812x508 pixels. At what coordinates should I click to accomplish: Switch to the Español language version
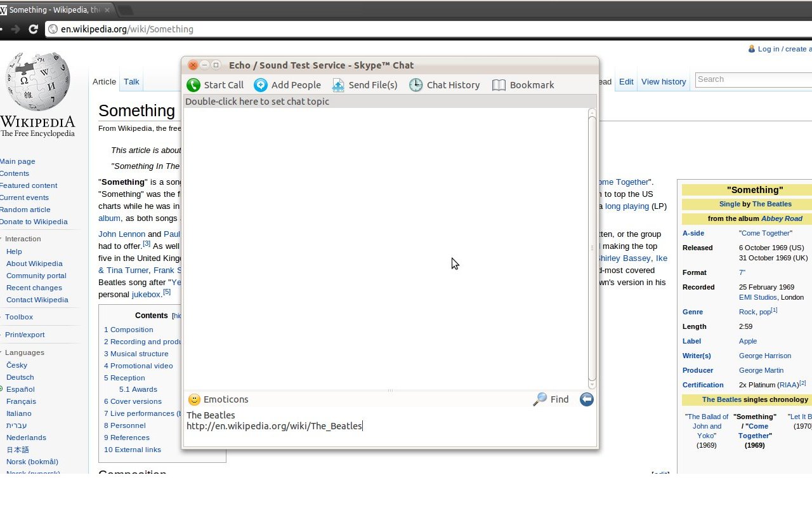(20, 389)
